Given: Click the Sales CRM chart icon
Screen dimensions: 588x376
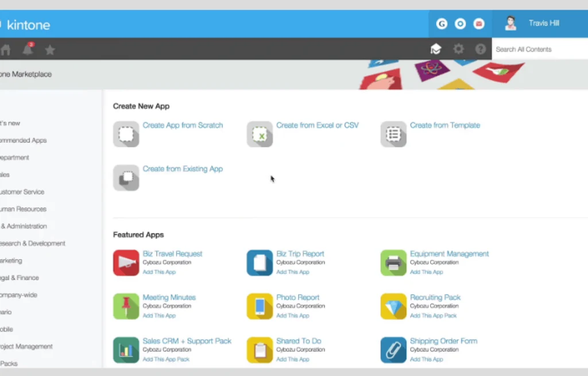Looking at the screenshot, I should point(126,350).
